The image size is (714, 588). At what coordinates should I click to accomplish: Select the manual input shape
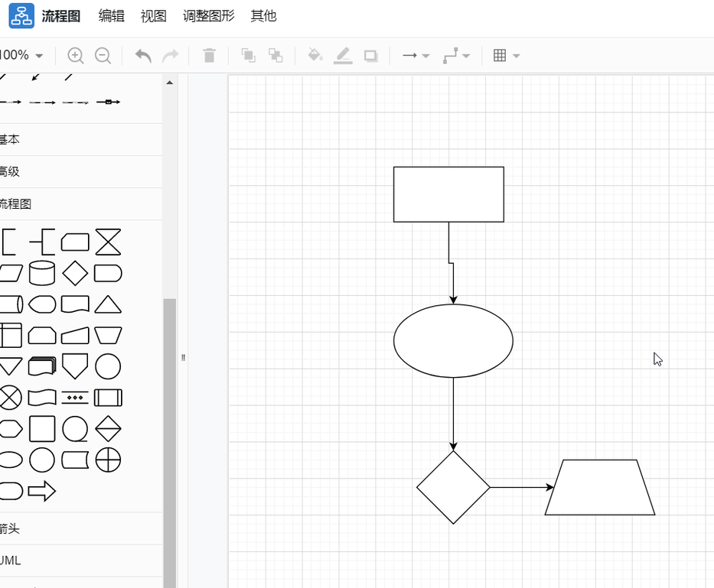(75, 336)
